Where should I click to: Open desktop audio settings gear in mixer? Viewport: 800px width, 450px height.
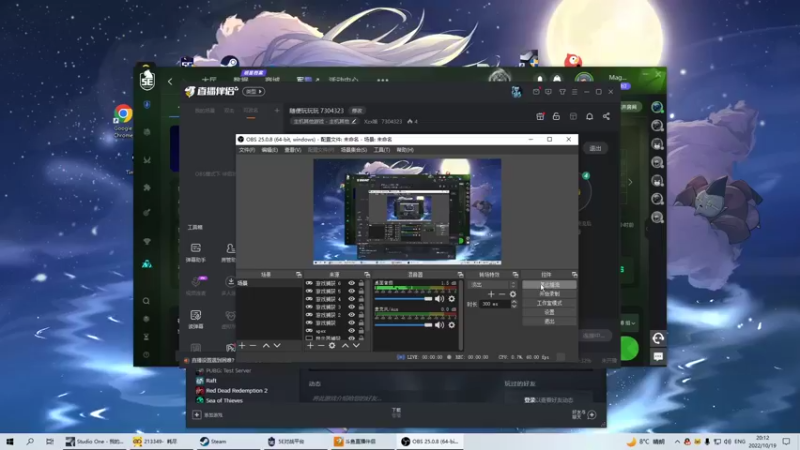pyautogui.click(x=452, y=298)
